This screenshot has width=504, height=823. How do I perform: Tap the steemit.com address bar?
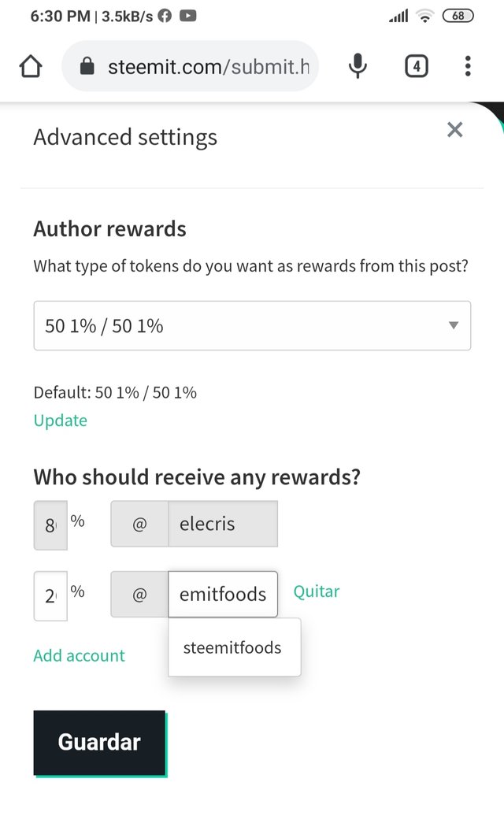[x=190, y=66]
